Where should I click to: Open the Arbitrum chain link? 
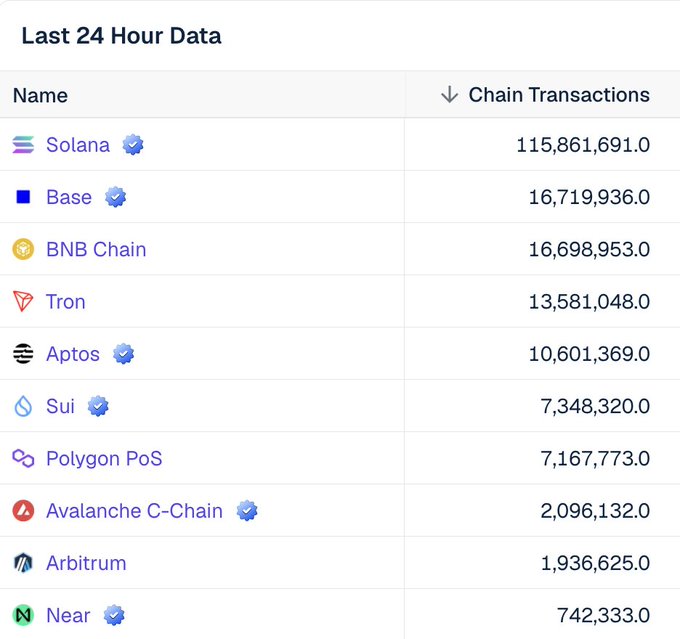coord(86,563)
